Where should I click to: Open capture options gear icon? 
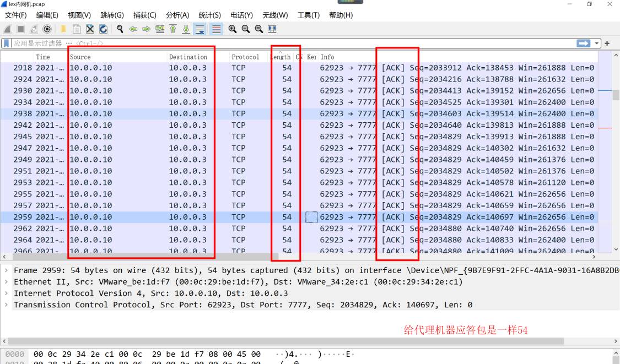47,29
